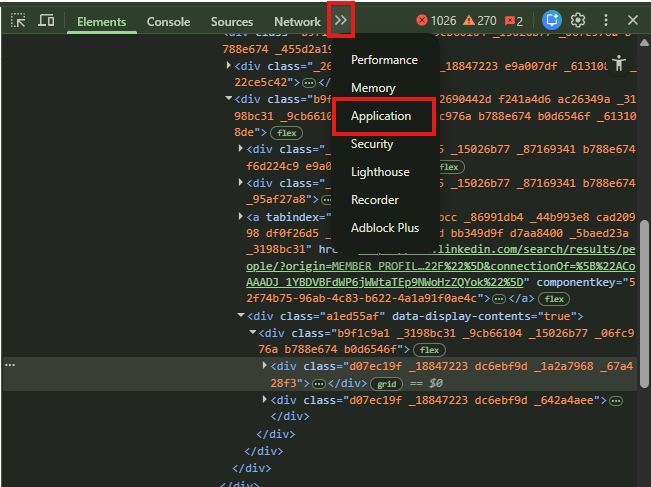Open the blue AI assistance icon
The height and width of the screenshot is (487, 651).
tap(552, 20)
